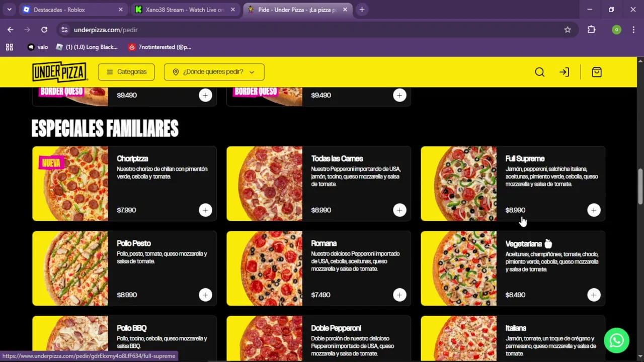Open Chrome three-dot menu
The width and height of the screenshot is (644, 362).
[633, 30]
